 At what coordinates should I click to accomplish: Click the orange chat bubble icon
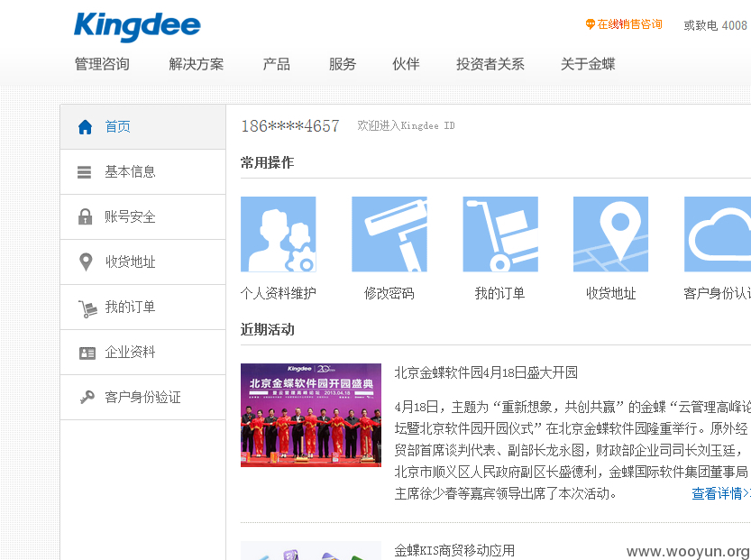(x=590, y=24)
